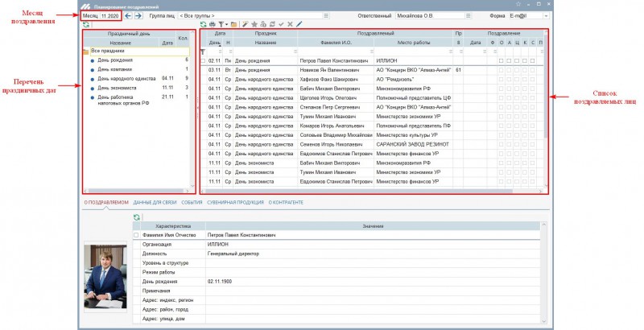Toggle С column checkbox in Петров row
Screen dimensions: 644x330
[532, 60]
